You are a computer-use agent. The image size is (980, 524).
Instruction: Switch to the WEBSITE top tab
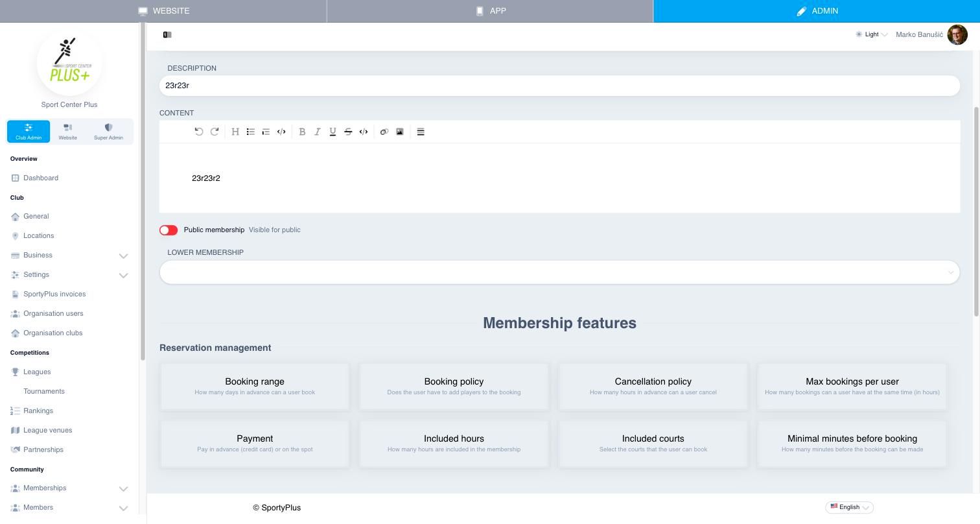click(163, 11)
